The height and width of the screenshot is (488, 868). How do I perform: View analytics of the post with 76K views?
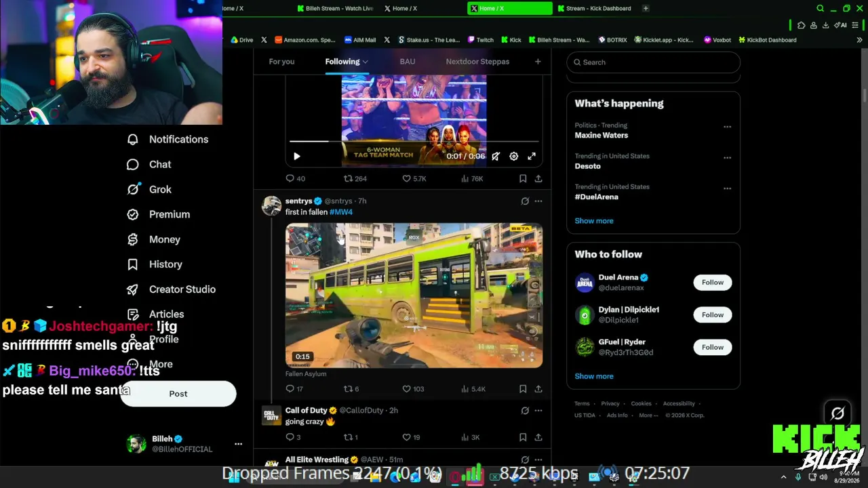coord(472,179)
